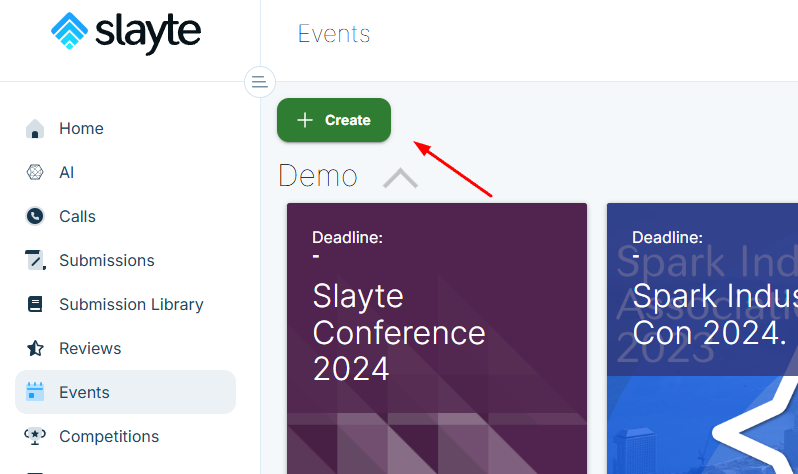Image resolution: width=798 pixels, height=474 pixels.
Task: Click the Events calendar icon
Action: (35, 392)
